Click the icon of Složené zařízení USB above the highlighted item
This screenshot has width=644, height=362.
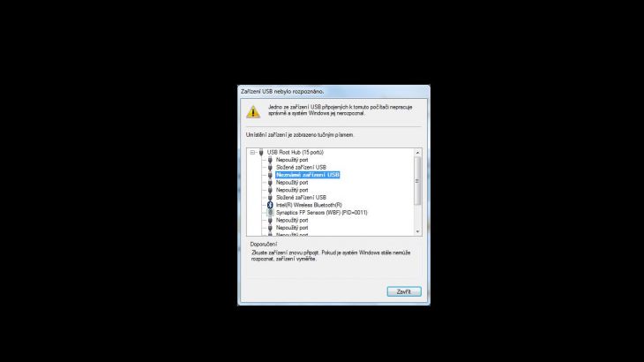click(x=270, y=167)
